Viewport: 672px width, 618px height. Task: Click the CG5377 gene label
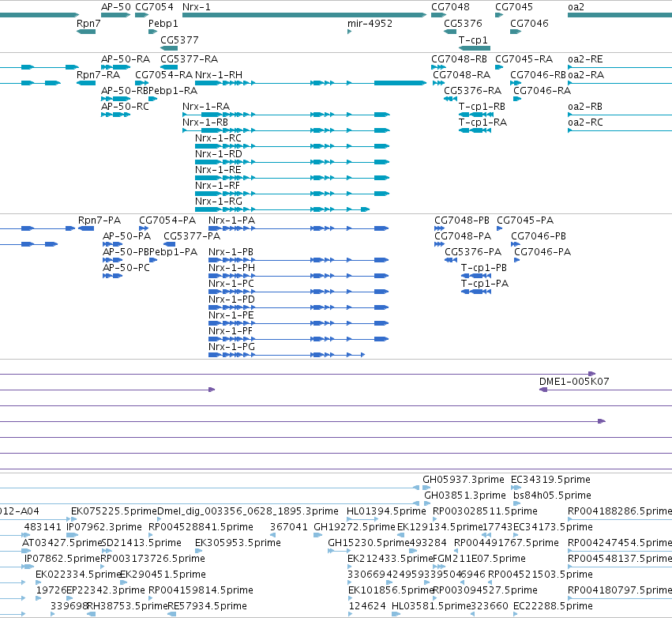pyautogui.click(x=179, y=40)
